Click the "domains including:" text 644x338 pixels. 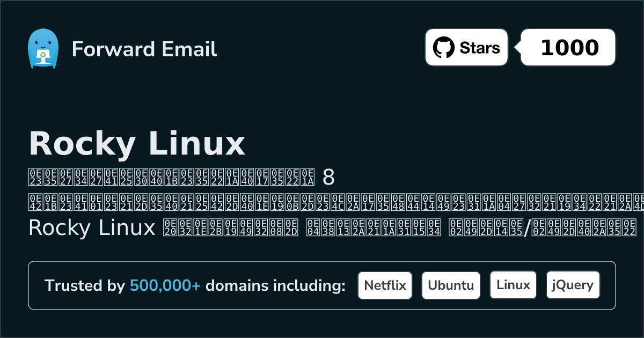coord(275,286)
